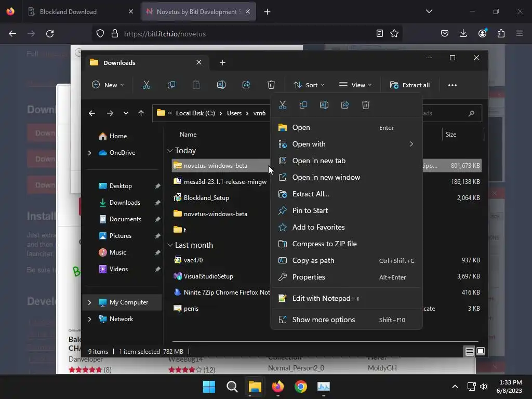Select Open in new tab
Viewport: 532px width, 399px height.
click(x=346, y=161)
